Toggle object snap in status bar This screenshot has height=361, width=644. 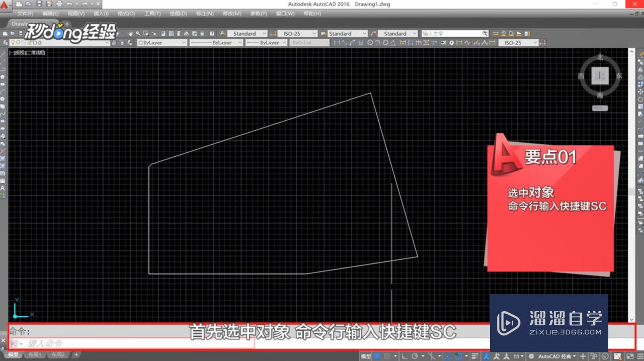point(458,356)
